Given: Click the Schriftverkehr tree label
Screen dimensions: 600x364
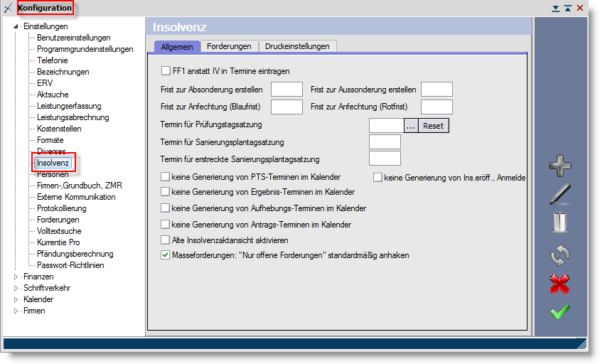Looking at the screenshot, I should tap(47, 288).
